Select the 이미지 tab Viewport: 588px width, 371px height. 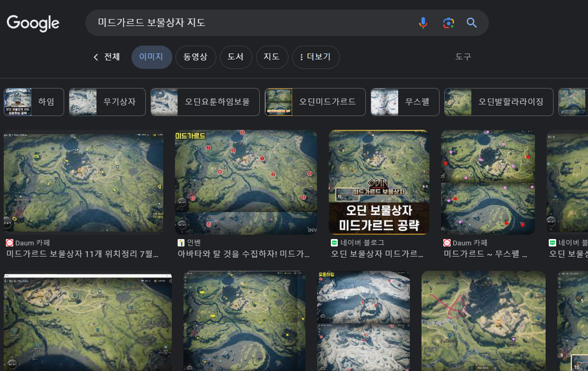pyautogui.click(x=152, y=57)
